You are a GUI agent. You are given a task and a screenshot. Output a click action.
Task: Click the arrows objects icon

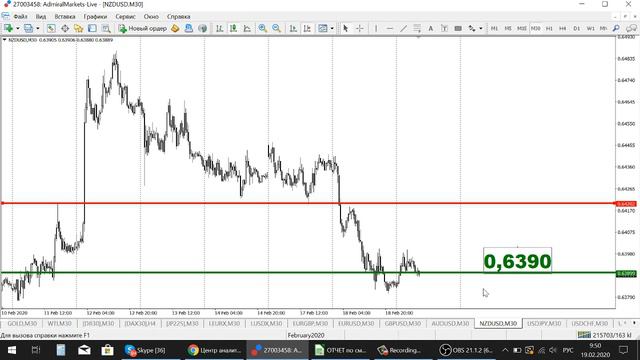[472, 28]
